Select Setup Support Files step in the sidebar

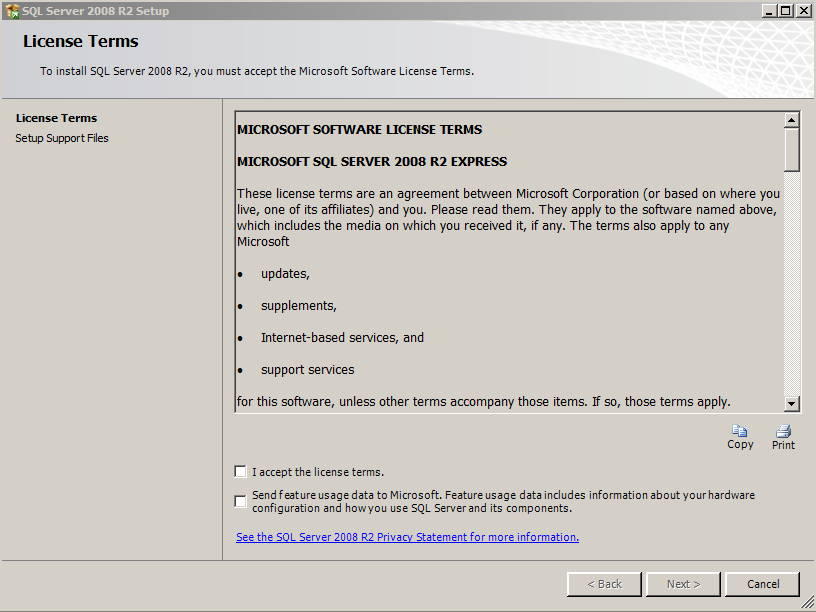point(62,138)
